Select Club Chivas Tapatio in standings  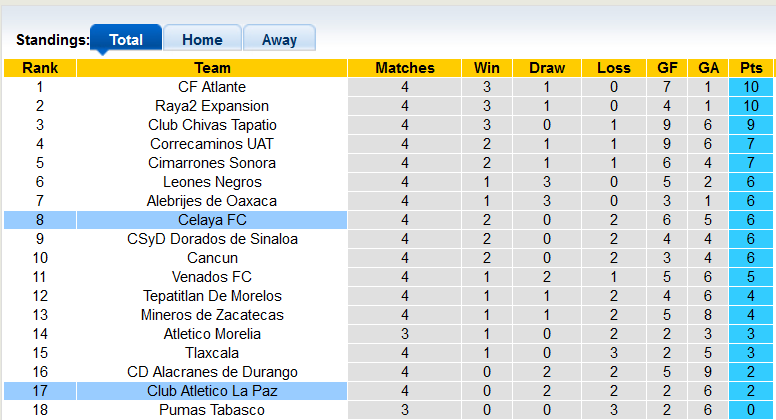point(212,125)
